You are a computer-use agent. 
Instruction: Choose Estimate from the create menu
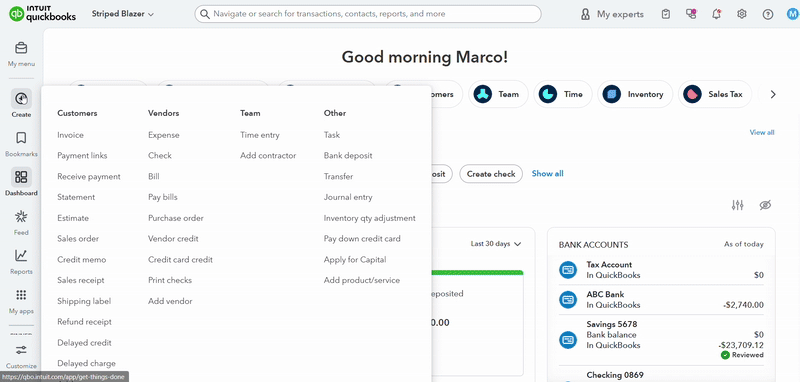(x=73, y=218)
